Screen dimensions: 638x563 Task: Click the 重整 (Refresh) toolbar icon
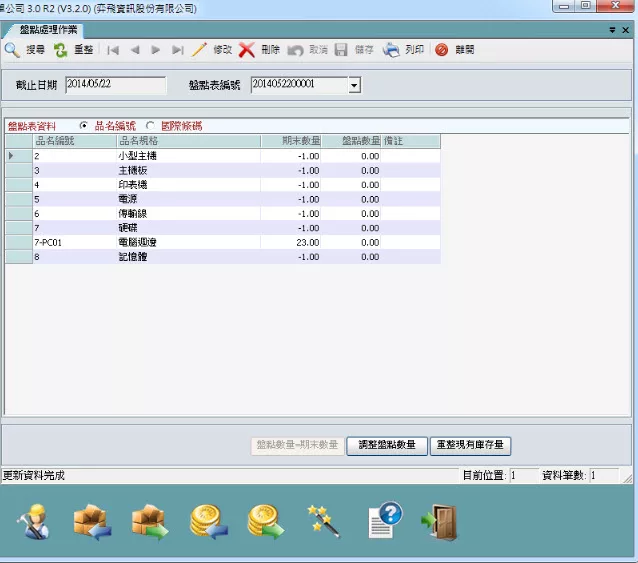point(61,49)
